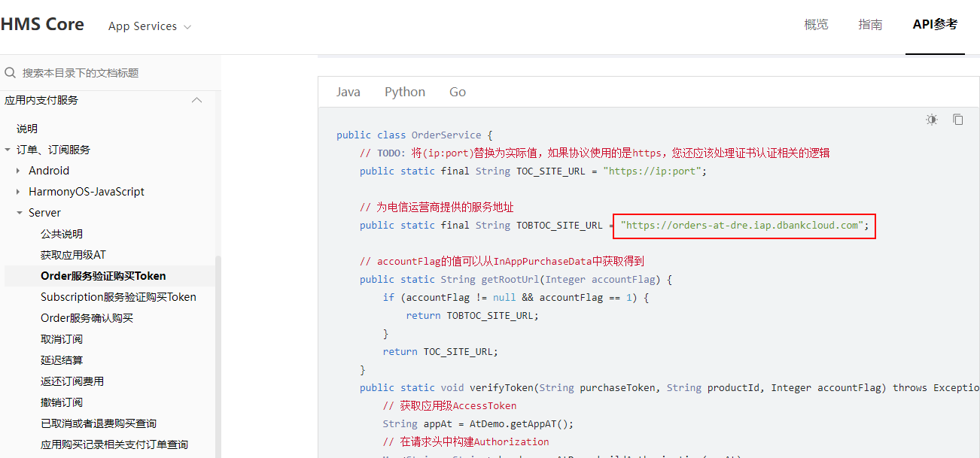Click the getRootUrl method name

(x=510, y=279)
